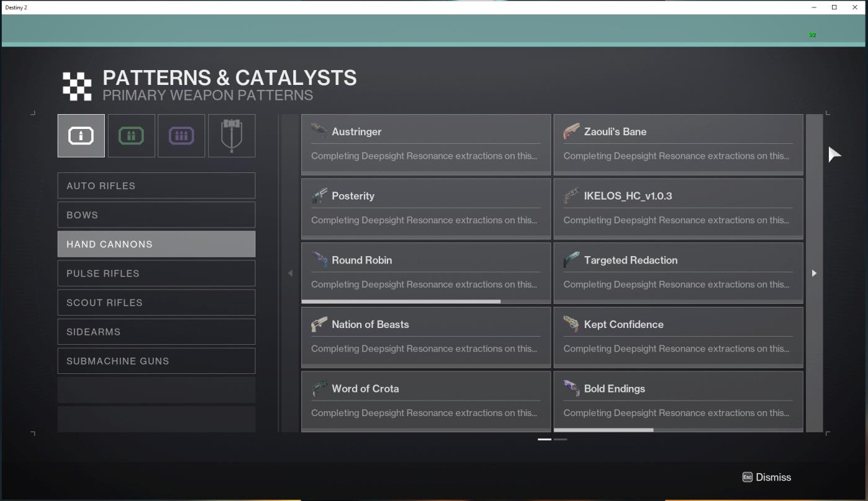Click the Zaouli's Bane weapon icon
The width and height of the screenshot is (868, 501).
click(x=571, y=131)
